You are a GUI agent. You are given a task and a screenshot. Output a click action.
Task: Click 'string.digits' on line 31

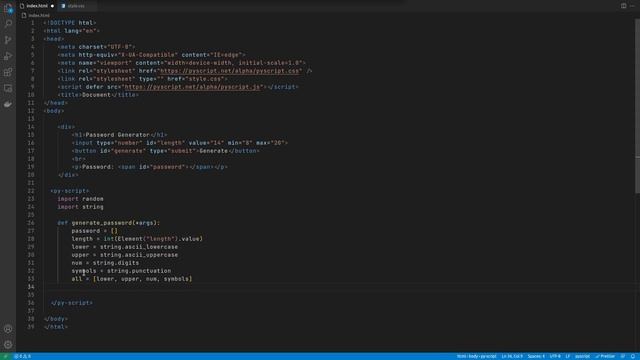116,263
